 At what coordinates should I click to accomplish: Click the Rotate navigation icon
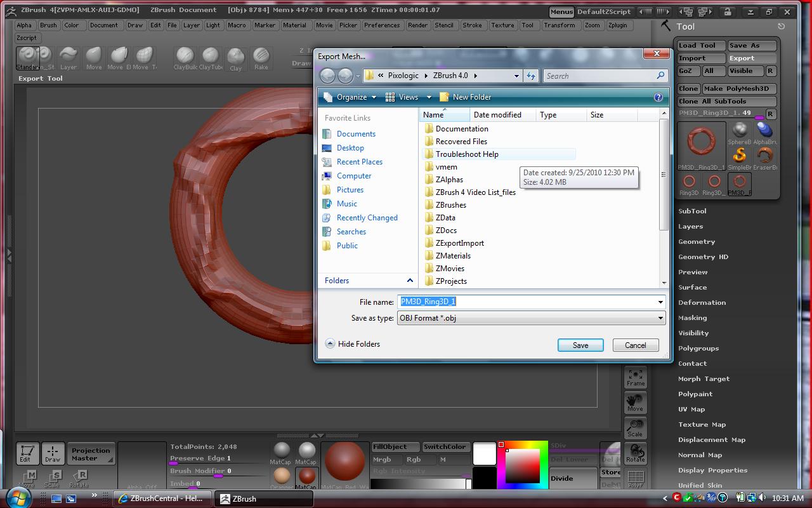tap(635, 453)
